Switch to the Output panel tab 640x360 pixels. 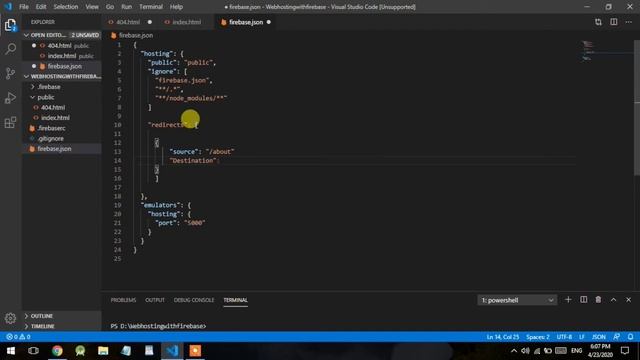[x=155, y=300]
